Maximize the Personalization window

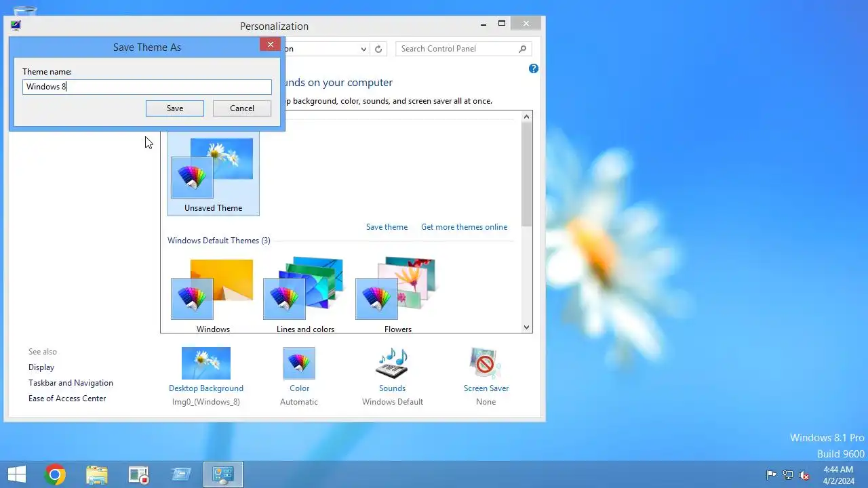502,24
